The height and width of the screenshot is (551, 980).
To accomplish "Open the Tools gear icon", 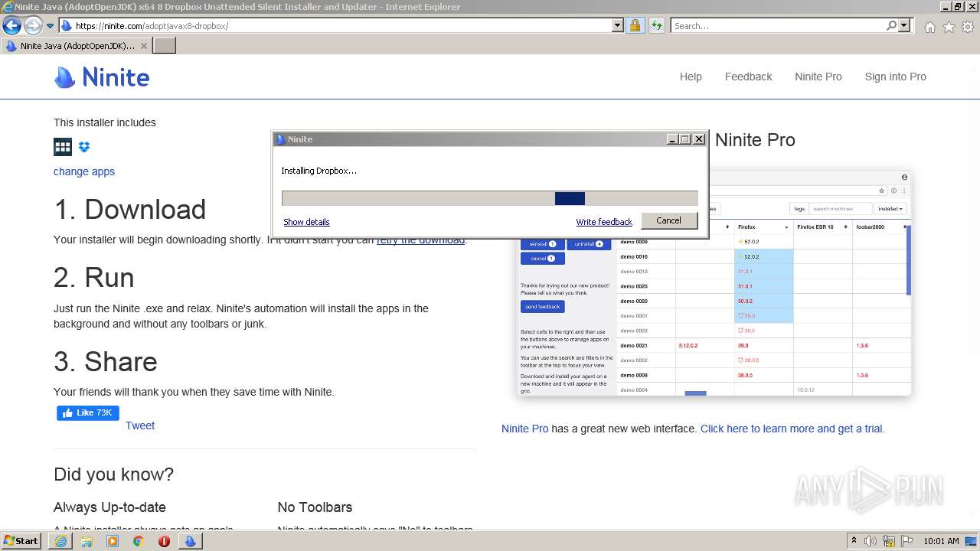I will point(968,27).
